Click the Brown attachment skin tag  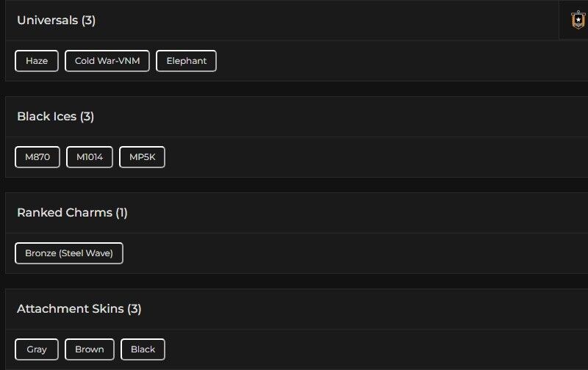tap(90, 349)
